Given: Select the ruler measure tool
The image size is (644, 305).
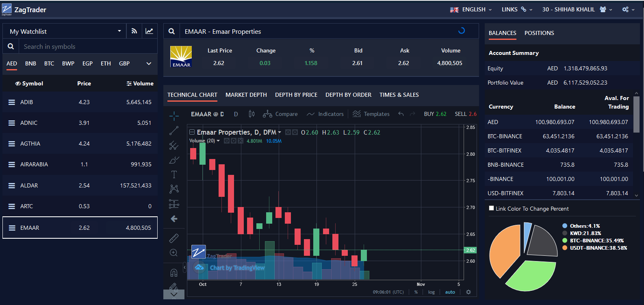Looking at the screenshot, I should coord(174,238).
